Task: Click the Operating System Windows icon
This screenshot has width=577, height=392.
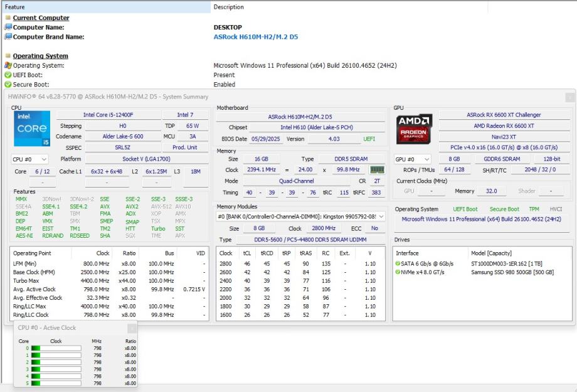Action: coord(8,65)
